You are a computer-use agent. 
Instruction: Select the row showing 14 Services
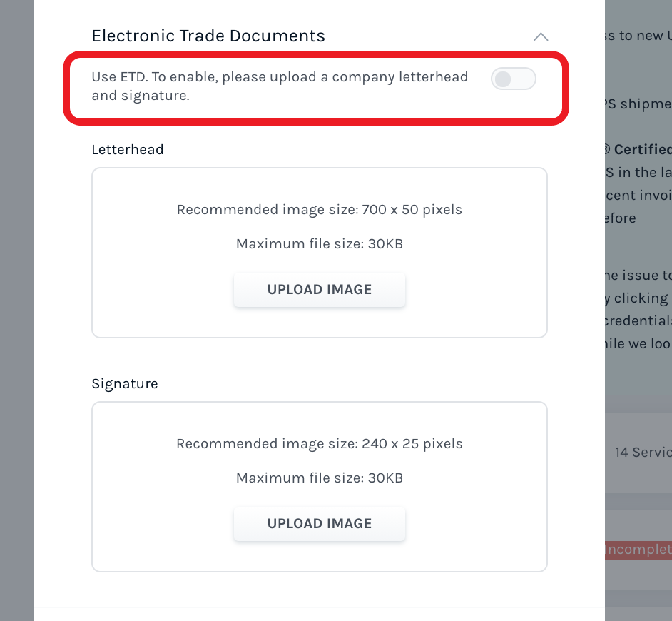(642, 452)
